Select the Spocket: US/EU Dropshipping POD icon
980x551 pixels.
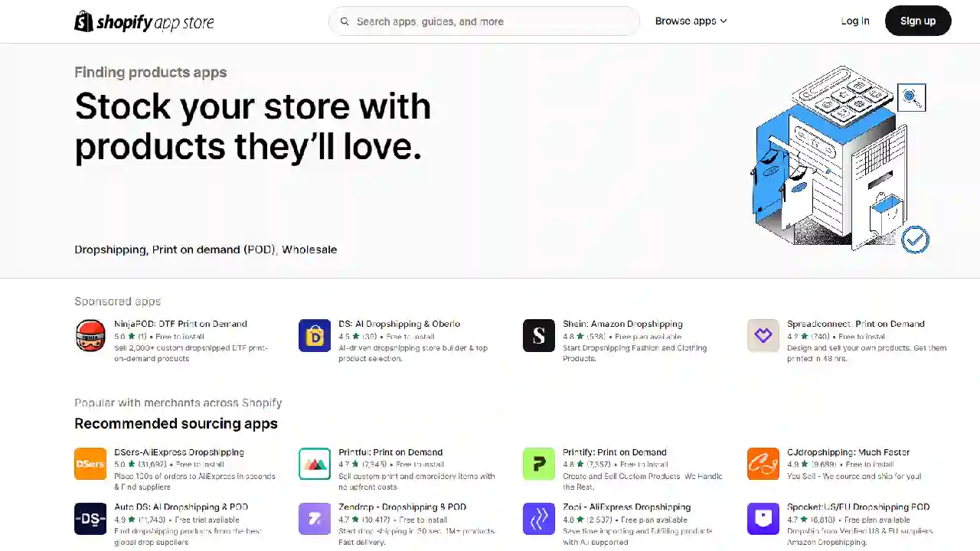click(x=763, y=519)
